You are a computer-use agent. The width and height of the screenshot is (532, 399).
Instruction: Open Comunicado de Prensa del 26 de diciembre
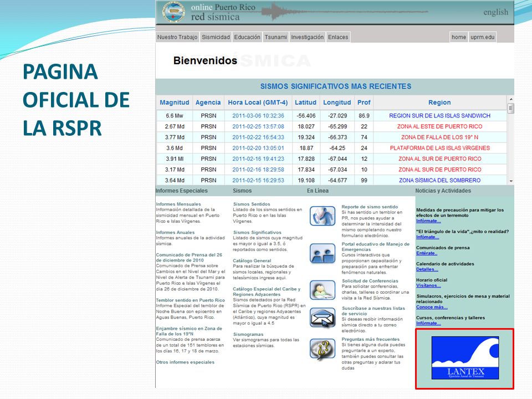coord(189,258)
